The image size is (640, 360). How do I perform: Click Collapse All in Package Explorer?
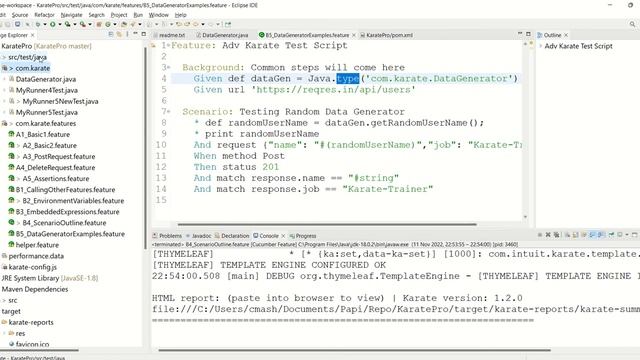111,35
